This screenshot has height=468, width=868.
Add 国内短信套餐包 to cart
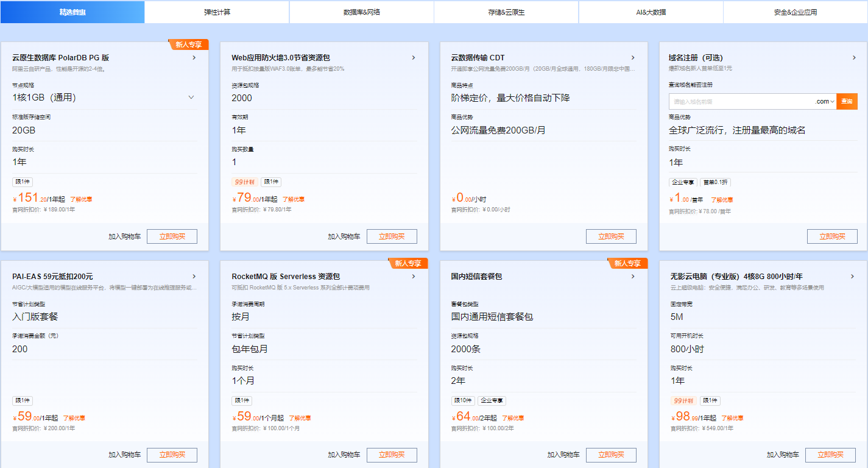(x=563, y=455)
